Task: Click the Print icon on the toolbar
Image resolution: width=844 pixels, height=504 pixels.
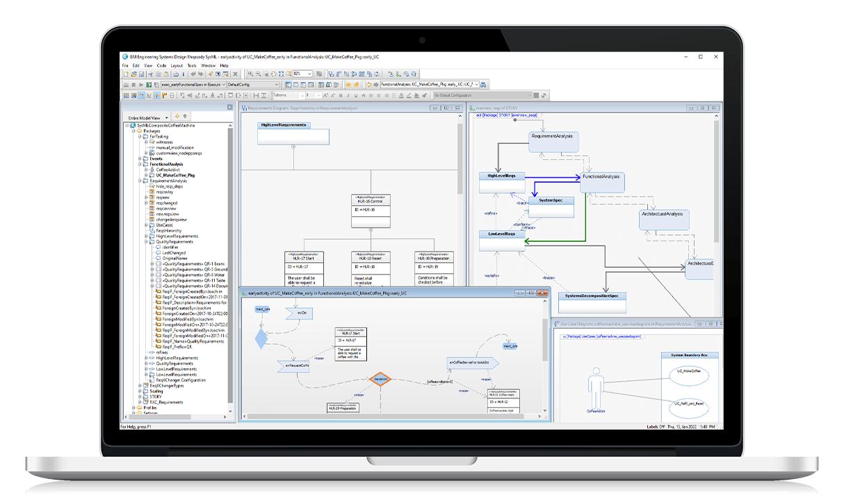Action: pyautogui.click(x=175, y=73)
